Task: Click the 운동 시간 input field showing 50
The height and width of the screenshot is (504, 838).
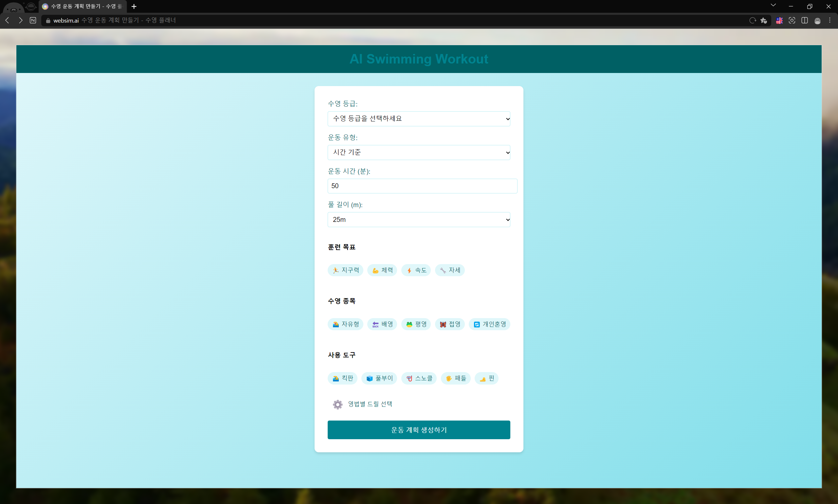Action: tap(422, 186)
